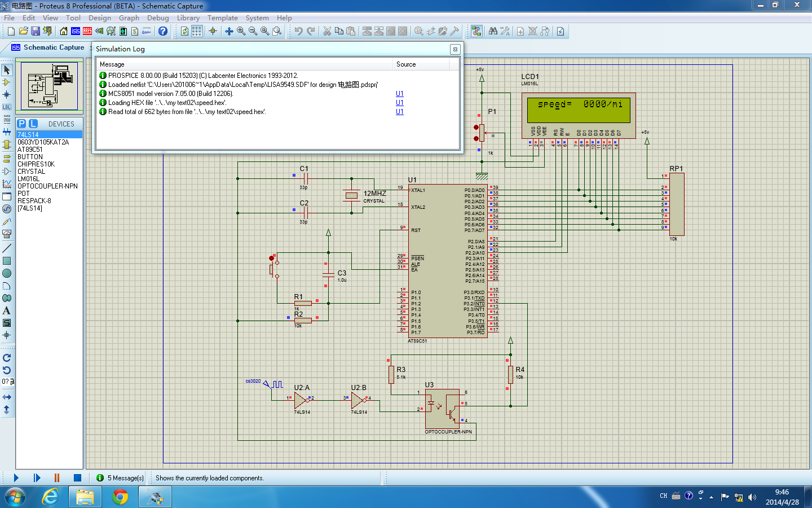
Task: Create a new design with New icon
Action: (x=11, y=31)
